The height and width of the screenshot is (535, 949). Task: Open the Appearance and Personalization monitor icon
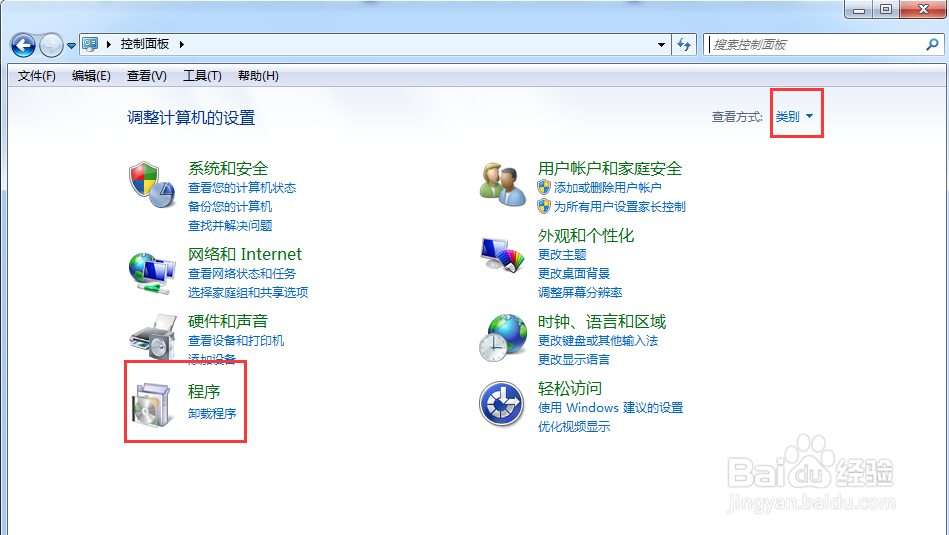tap(502, 255)
